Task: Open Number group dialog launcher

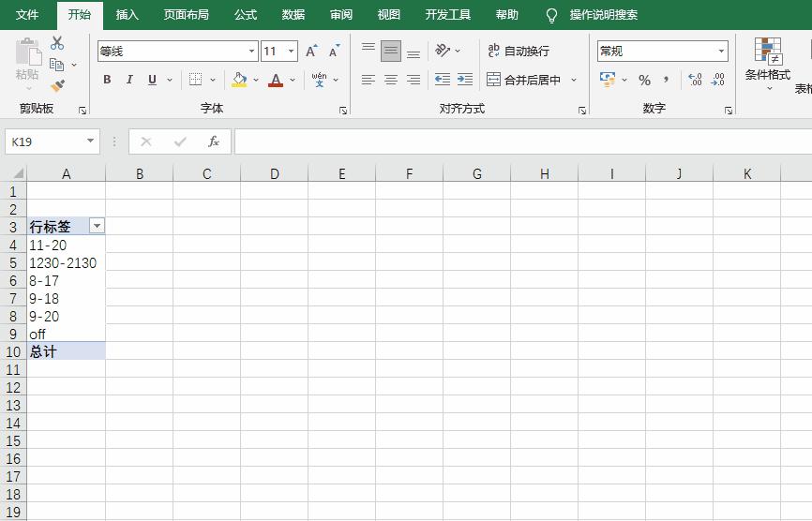Action: [729, 111]
